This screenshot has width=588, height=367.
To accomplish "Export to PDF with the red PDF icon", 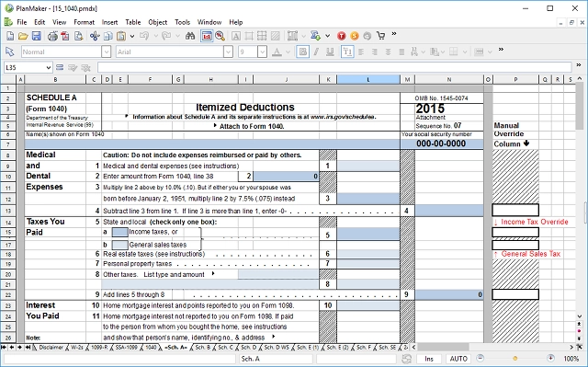I will (65, 36).
